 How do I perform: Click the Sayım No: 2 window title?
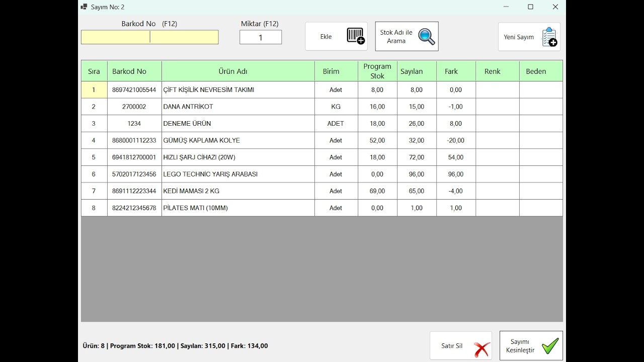click(x=108, y=7)
